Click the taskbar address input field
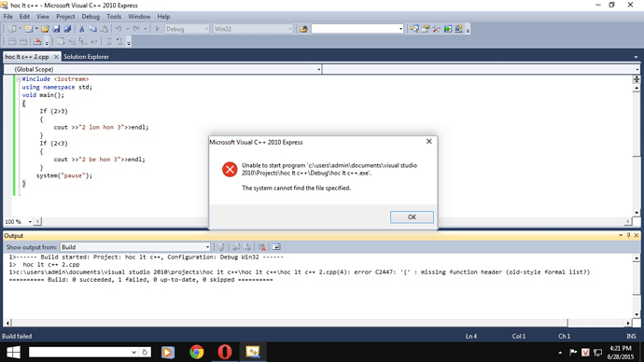Screen dimensions: 644x362 point(79,352)
